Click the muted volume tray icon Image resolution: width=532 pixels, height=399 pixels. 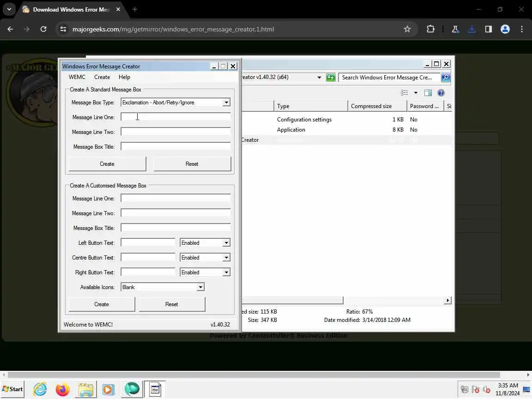487,389
